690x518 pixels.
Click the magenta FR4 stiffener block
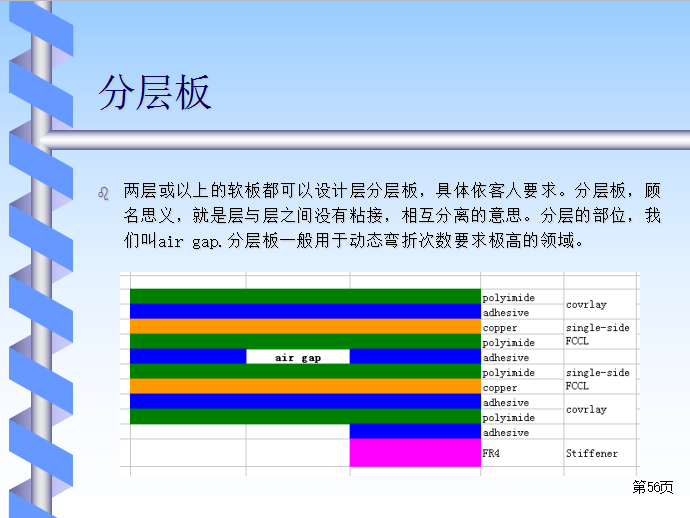coord(415,453)
